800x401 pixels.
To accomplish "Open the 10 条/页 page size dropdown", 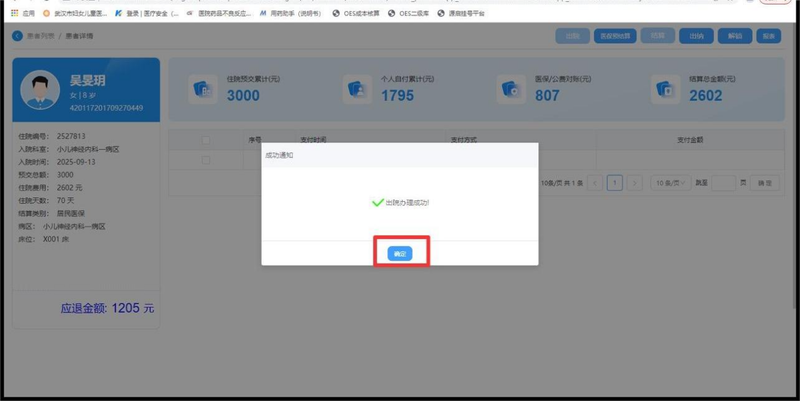I will pos(671,183).
